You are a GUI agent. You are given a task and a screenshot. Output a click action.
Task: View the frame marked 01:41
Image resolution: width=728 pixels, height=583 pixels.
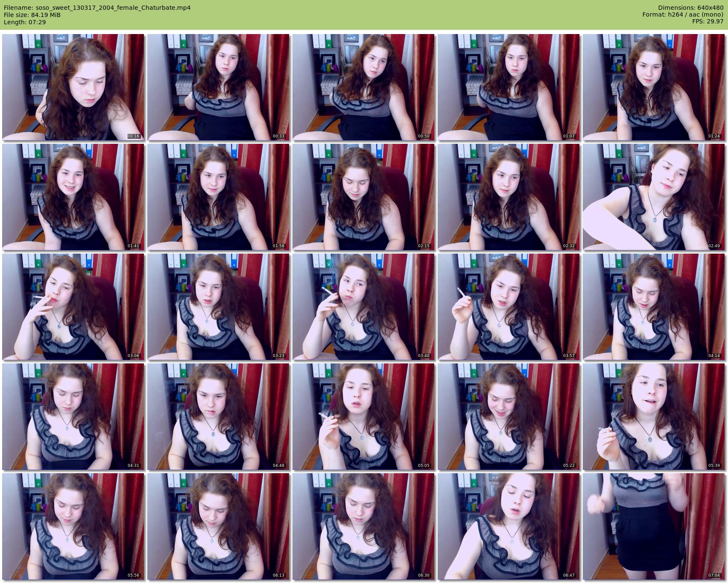pyautogui.click(x=73, y=197)
